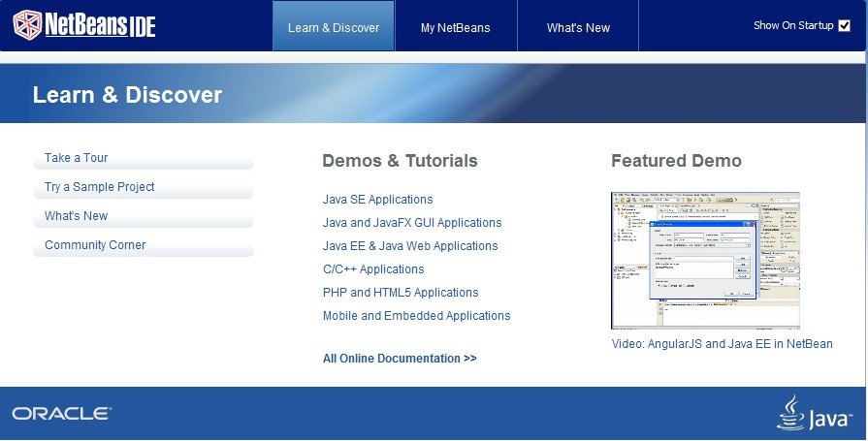Image resolution: width=868 pixels, height=441 pixels.
Task: Click the Oracle logo in footer
Action: (62, 414)
